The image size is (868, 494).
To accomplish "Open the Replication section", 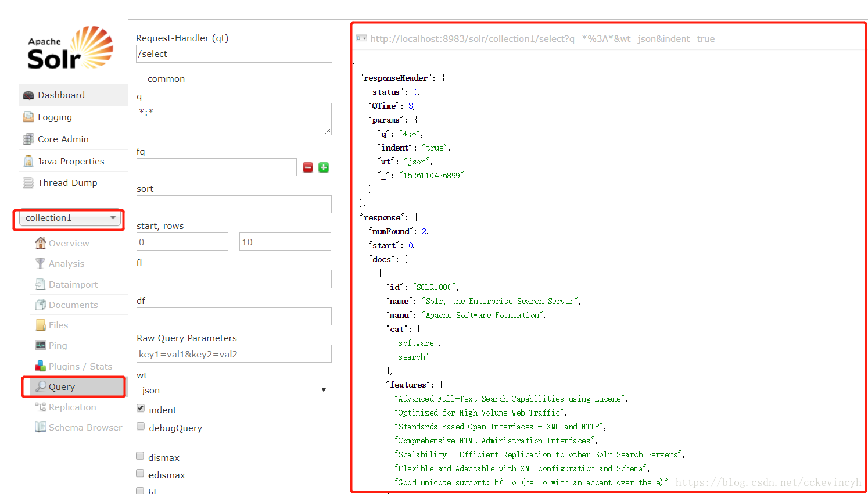I will 78,407.
